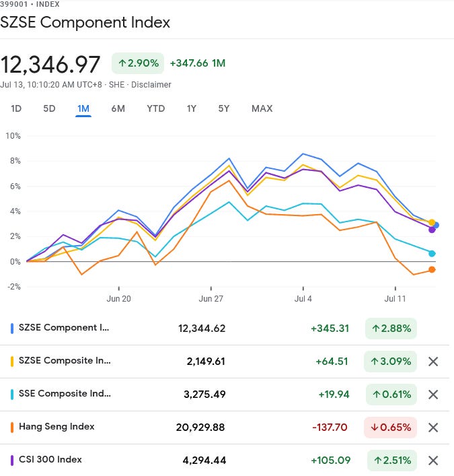Switch chart to 1Y range

pos(192,108)
